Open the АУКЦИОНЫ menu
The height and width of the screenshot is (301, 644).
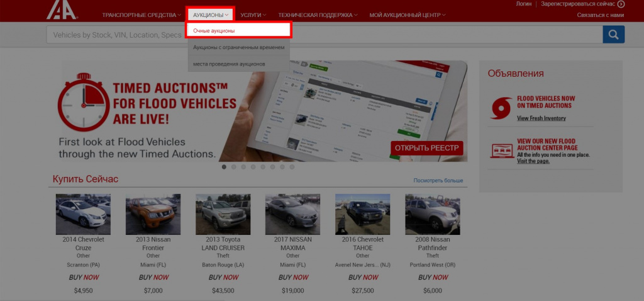pyautogui.click(x=210, y=15)
